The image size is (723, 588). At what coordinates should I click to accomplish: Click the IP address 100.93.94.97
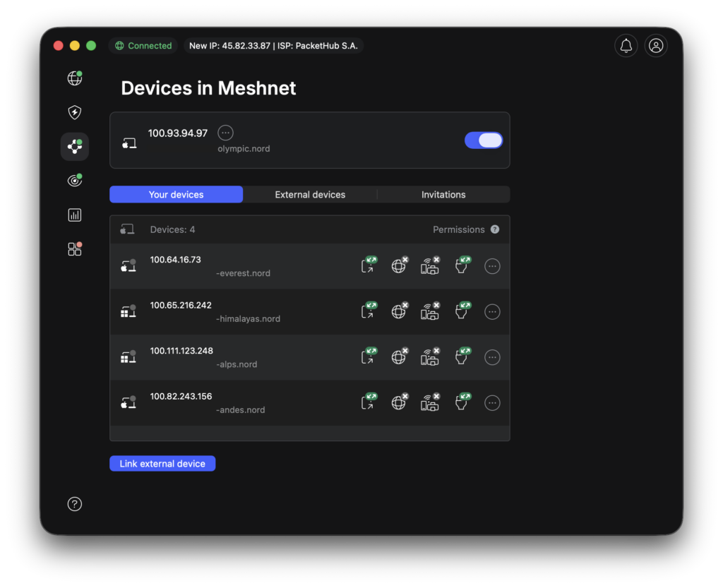[177, 133]
